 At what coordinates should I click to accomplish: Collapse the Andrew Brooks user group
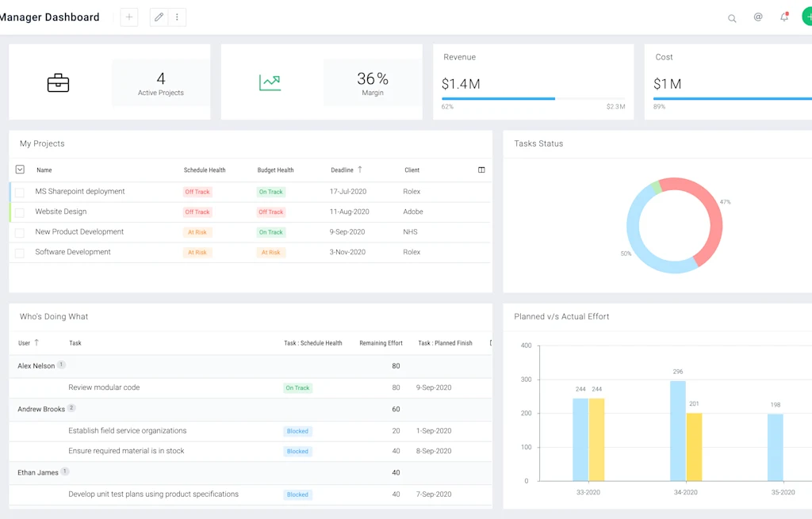[x=41, y=409]
